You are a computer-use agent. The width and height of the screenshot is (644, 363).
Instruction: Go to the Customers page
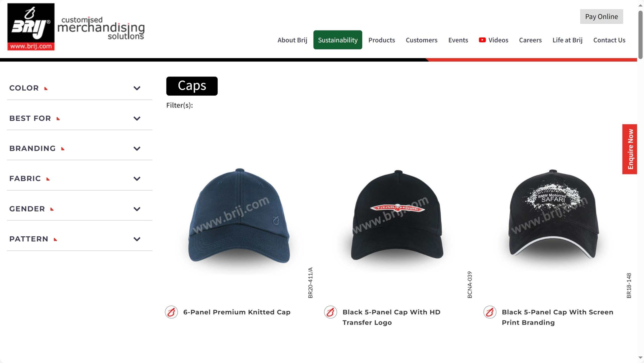click(x=421, y=40)
